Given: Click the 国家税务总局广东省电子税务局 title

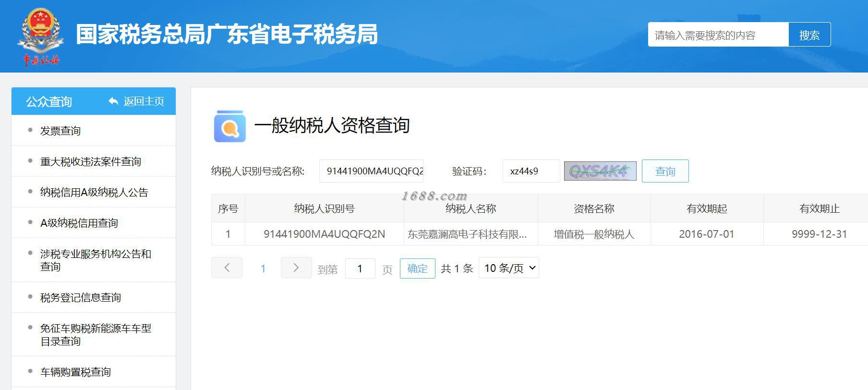Looking at the screenshot, I should [x=227, y=35].
